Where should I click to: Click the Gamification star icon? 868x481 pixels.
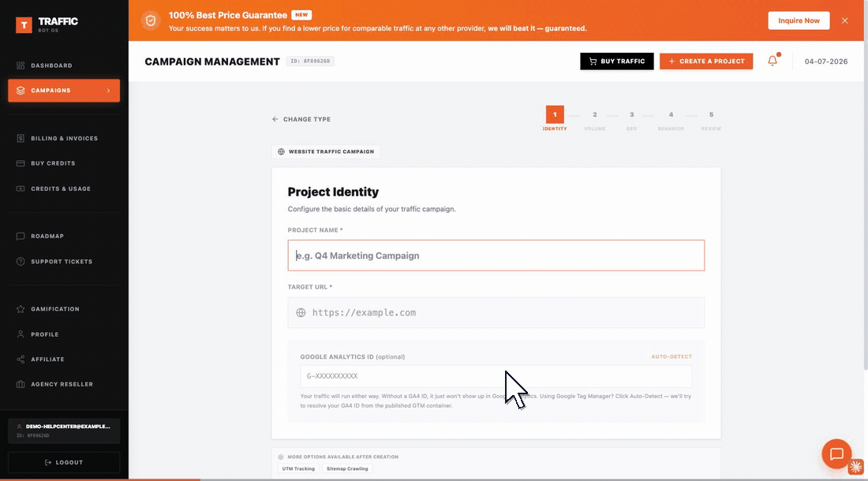[x=21, y=309]
